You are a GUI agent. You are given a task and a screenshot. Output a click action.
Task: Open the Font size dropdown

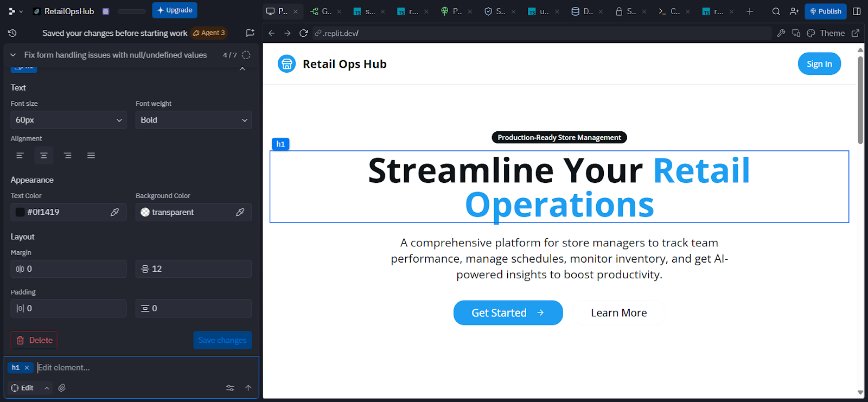tap(68, 120)
